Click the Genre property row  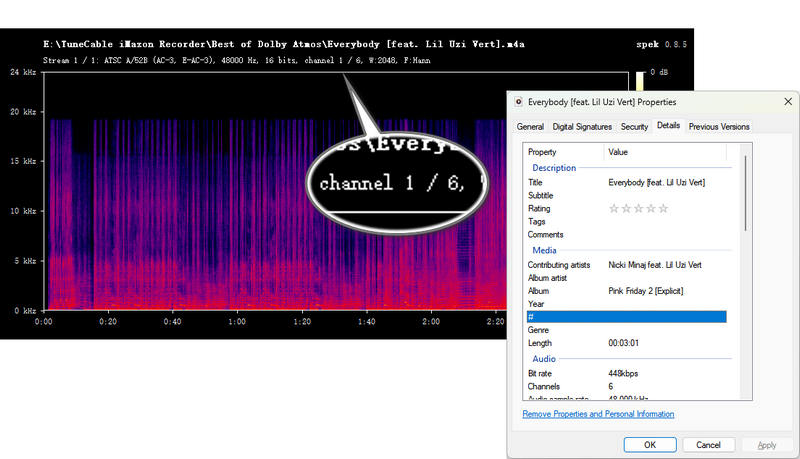click(627, 330)
